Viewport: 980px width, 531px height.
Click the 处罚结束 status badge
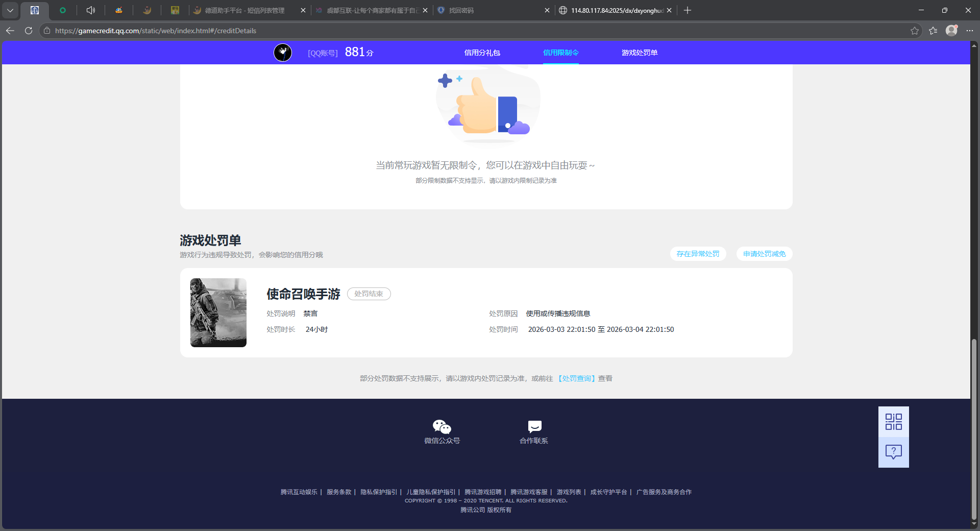coord(369,294)
